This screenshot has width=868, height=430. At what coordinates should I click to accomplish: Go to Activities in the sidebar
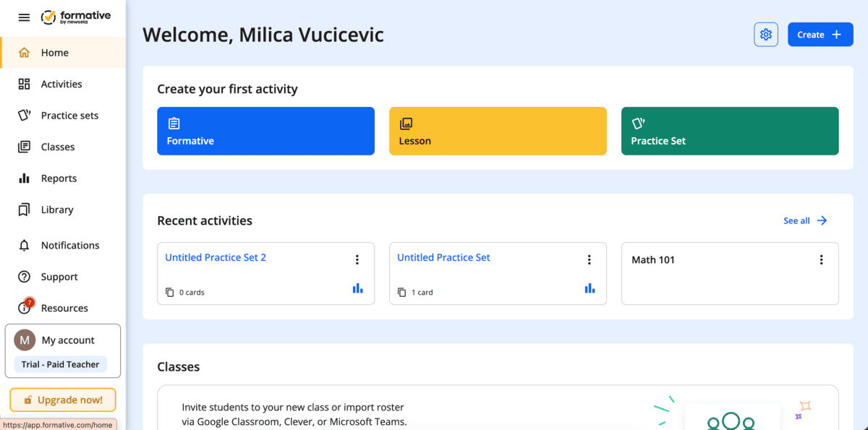coord(62,84)
